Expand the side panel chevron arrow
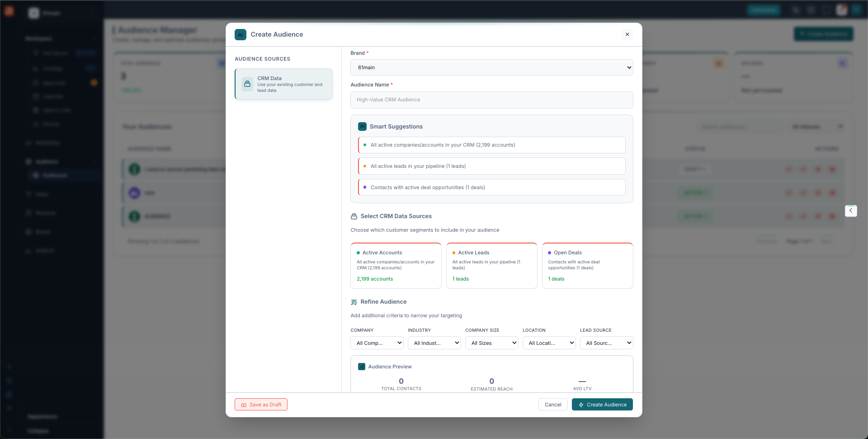The image size is (868, 439). coord(851,210)
